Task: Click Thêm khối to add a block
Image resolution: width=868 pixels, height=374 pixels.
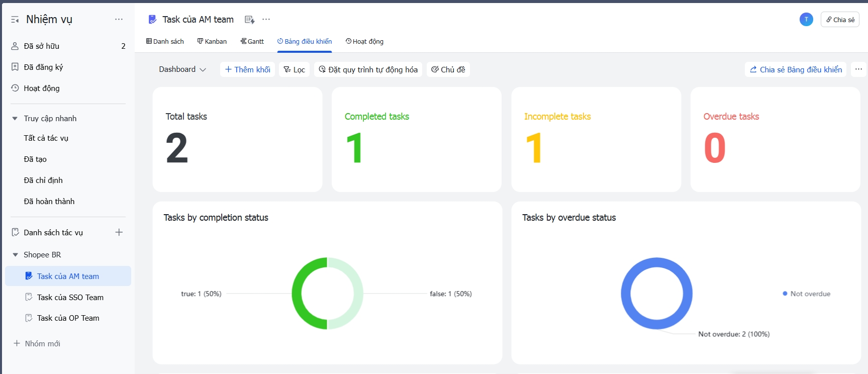Action: pyautogui.click(x=248, y=69)
